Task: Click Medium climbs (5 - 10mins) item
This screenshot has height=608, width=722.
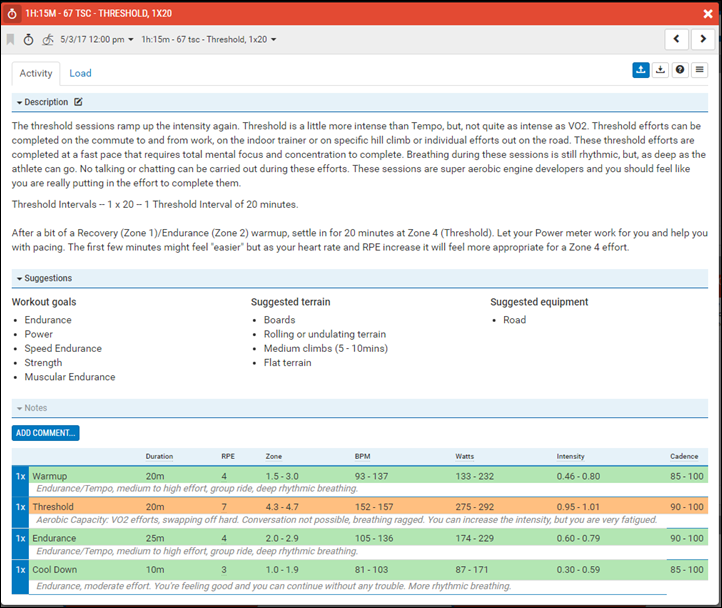Action: pyautogui.click(x=326, y=349)
